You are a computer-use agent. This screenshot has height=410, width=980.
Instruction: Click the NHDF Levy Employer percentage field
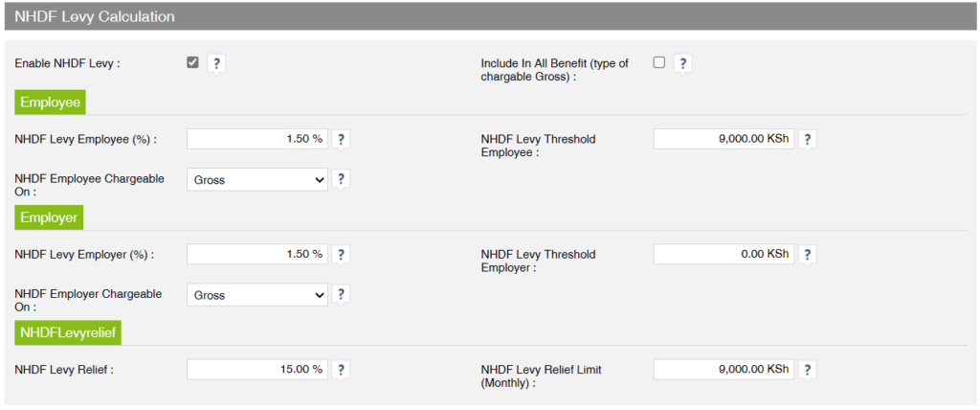(x=256, y=254)
